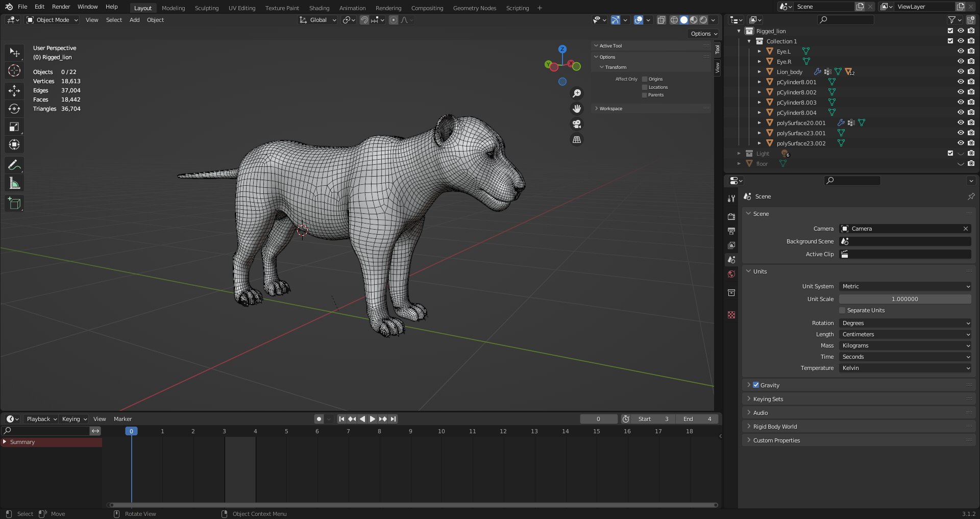980x519 pixels.
Task: Open the World properties tab icon
Action: coord(731,274)
